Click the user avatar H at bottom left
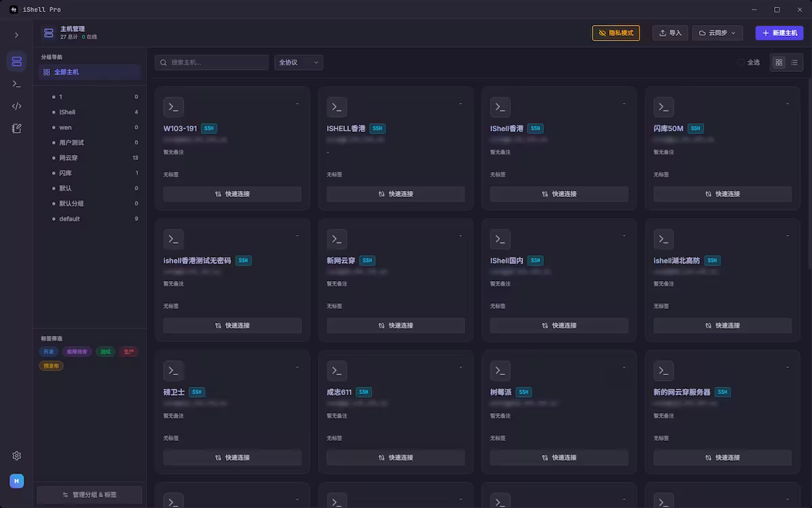Viewport: 812px width, 508px height. pyautogui.click(x=16, y=481)
